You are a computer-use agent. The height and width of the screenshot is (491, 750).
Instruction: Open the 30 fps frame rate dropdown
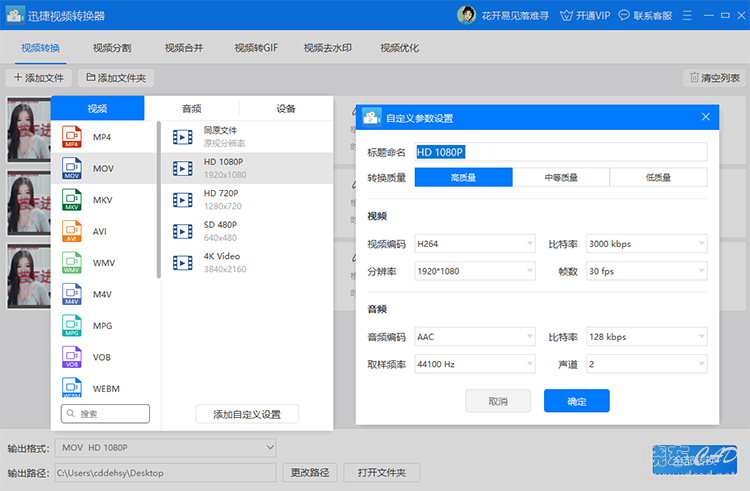click(x=647, y=271)
